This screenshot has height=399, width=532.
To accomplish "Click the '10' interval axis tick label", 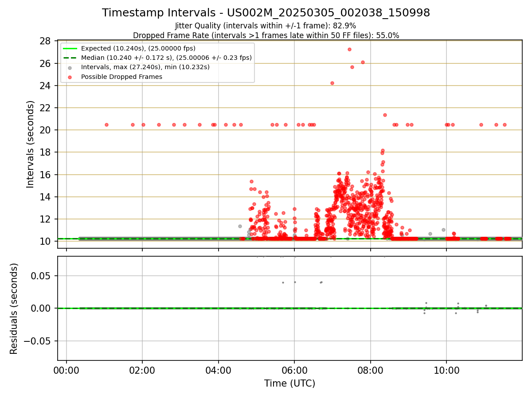I will click(45, 241).
